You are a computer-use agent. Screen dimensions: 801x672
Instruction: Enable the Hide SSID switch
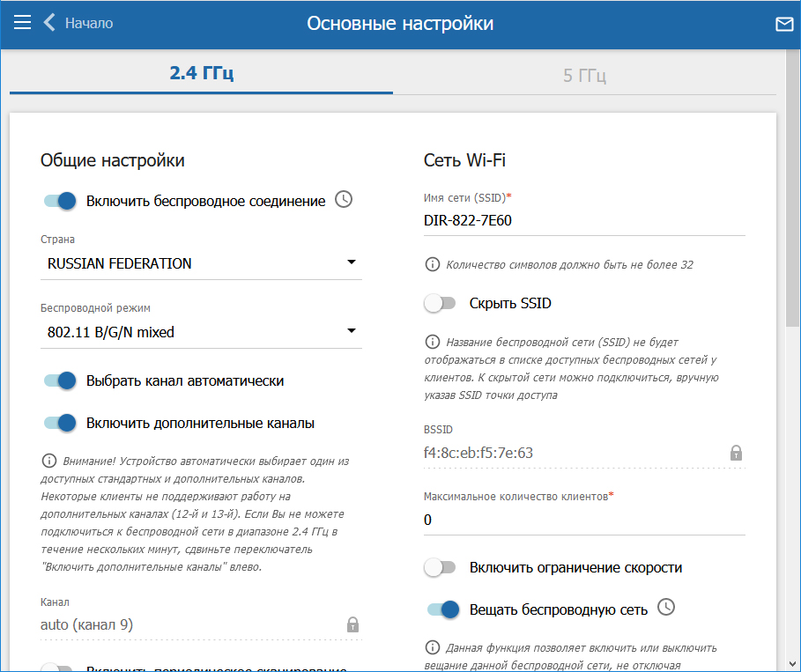pyautogui.click(x=440, y=303)
